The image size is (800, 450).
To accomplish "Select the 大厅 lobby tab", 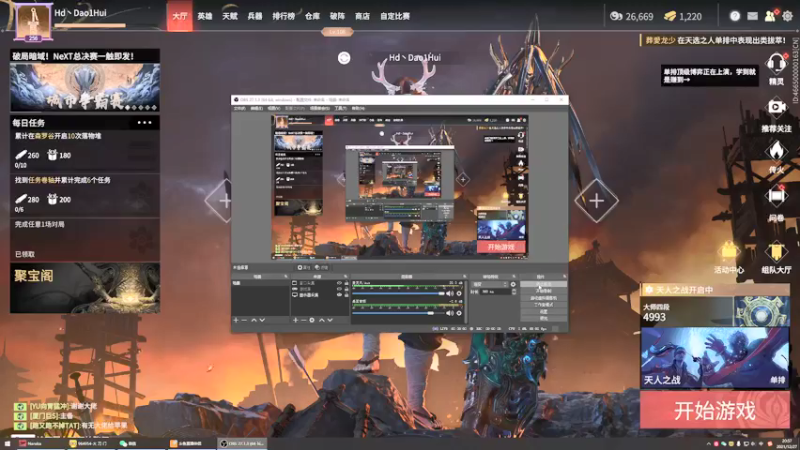I will (x=180, y=16).
